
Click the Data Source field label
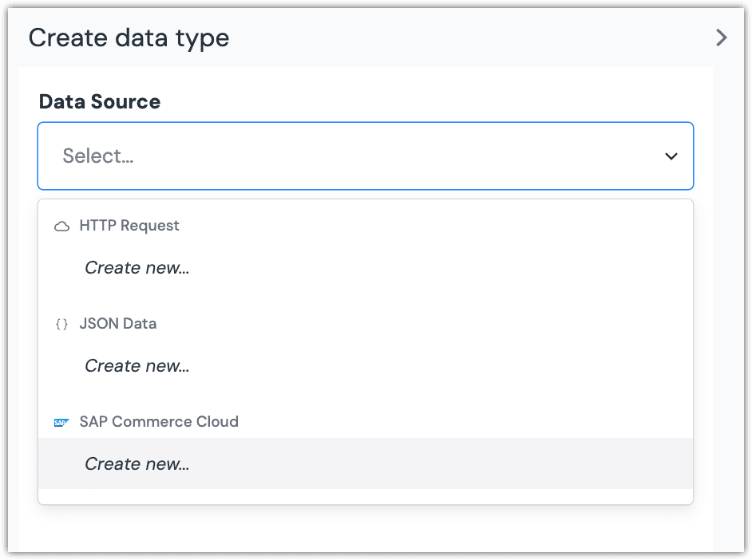100,101
